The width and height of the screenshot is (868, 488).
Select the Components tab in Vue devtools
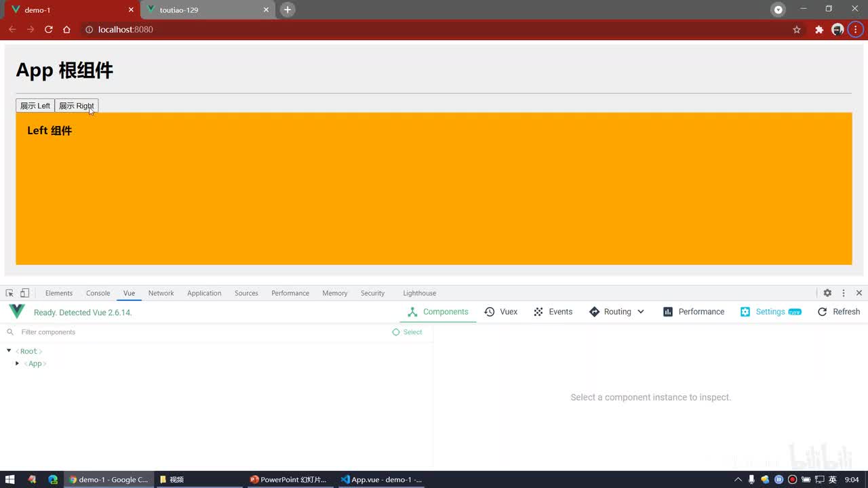tap(438, 312)
